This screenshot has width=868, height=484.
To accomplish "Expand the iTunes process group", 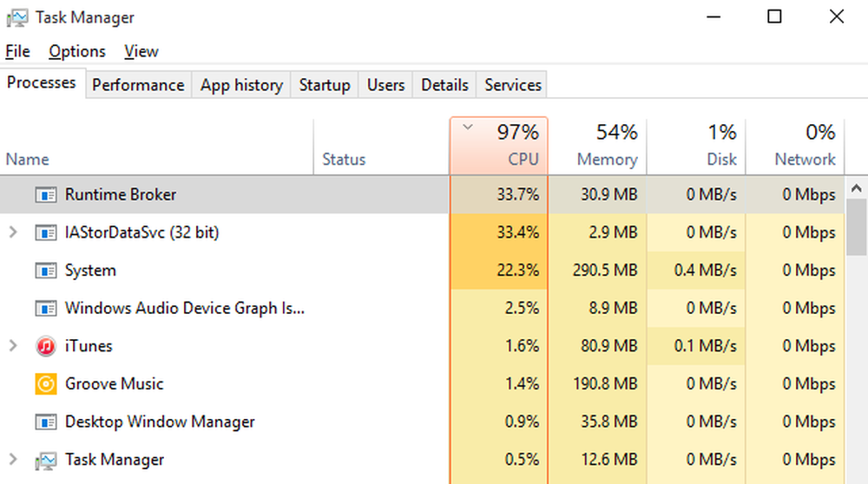I will coord(13,346).
